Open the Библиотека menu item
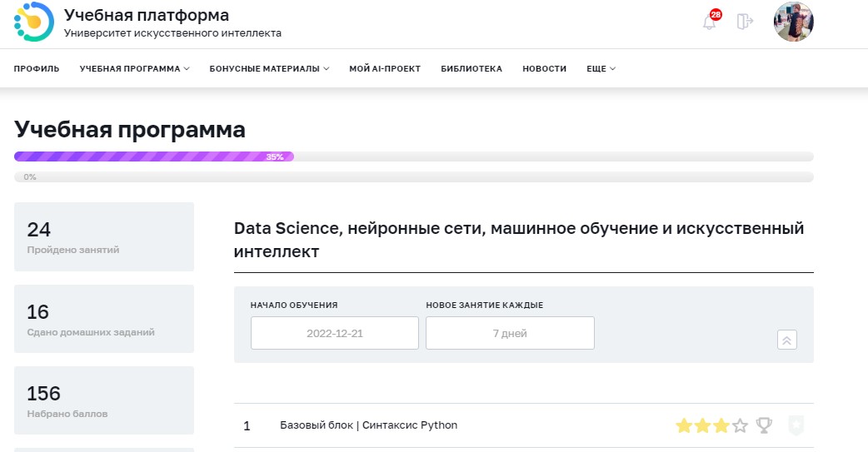 [x=471, y=69]
